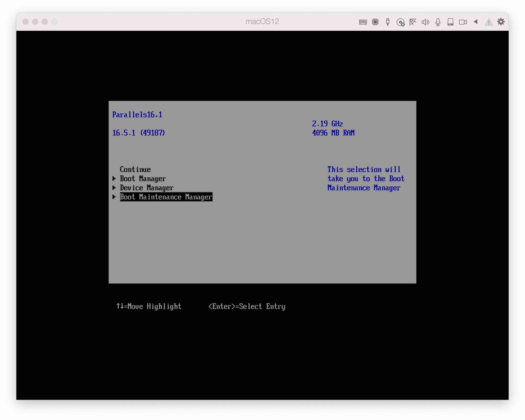Collapse the status icons with the arrow

476,22
